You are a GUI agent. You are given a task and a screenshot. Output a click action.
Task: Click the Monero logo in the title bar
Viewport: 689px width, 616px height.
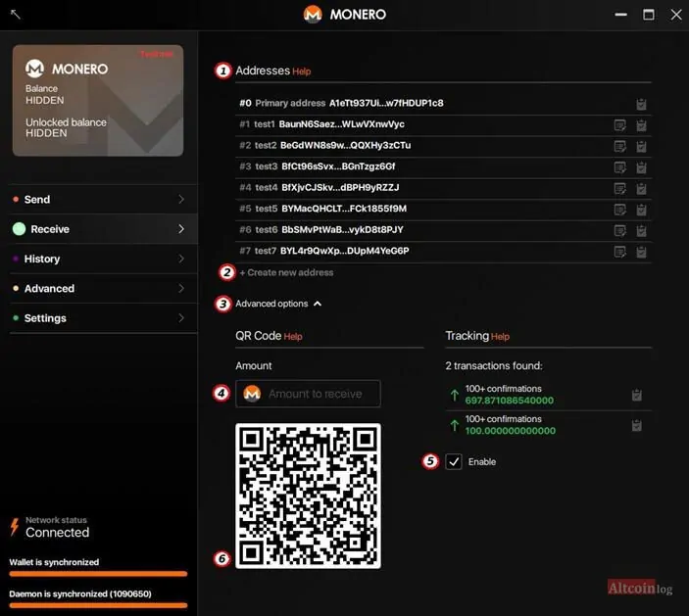313,14
